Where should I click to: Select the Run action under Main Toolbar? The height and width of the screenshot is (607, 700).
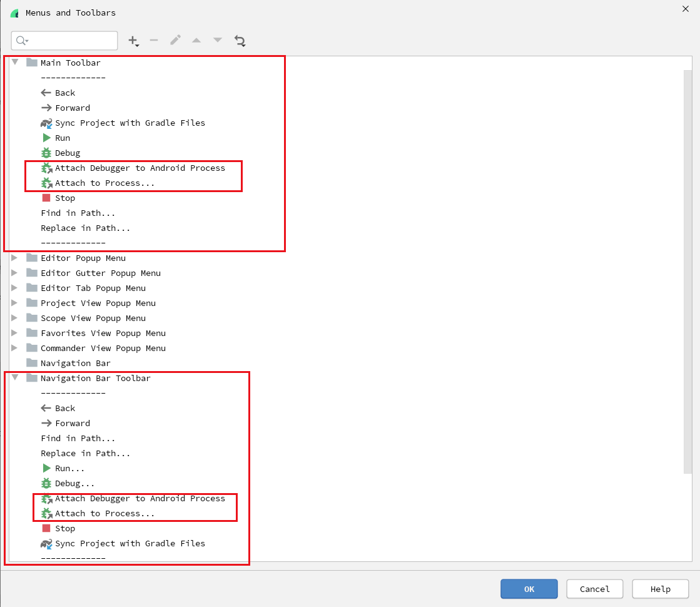click(x=64, y=138)
